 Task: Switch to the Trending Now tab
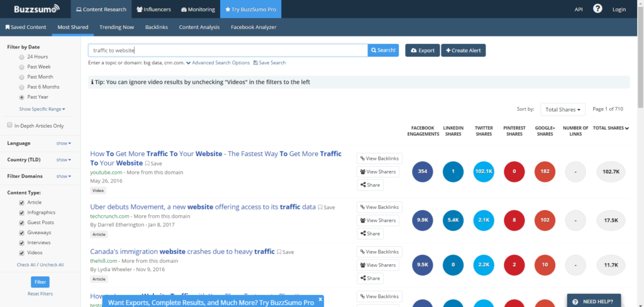(116, 27)
